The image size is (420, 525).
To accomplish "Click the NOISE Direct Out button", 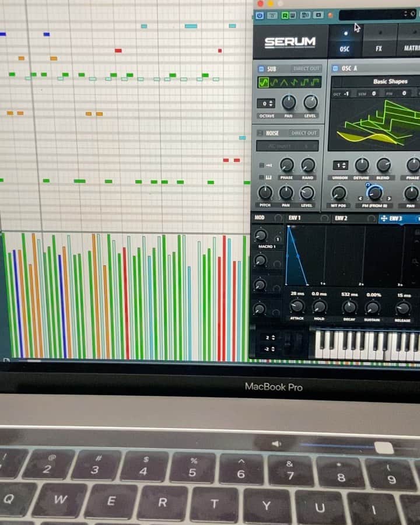I will (304, 133).
